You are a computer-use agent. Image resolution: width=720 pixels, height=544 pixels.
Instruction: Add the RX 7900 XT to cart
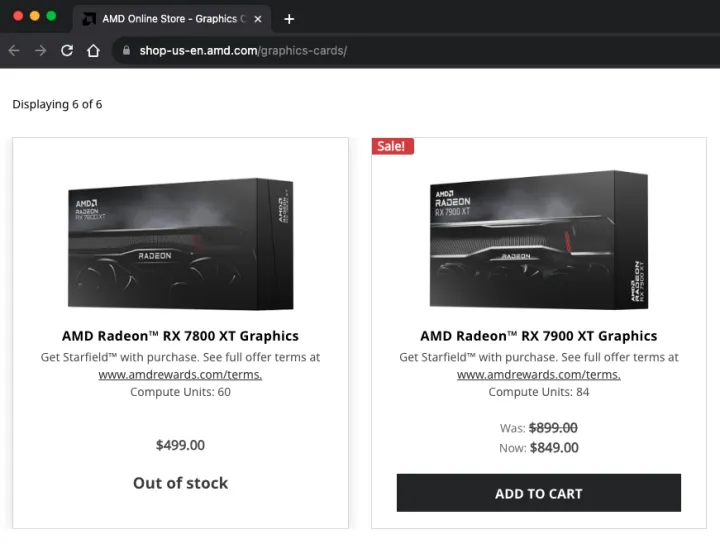coord(538,493)
